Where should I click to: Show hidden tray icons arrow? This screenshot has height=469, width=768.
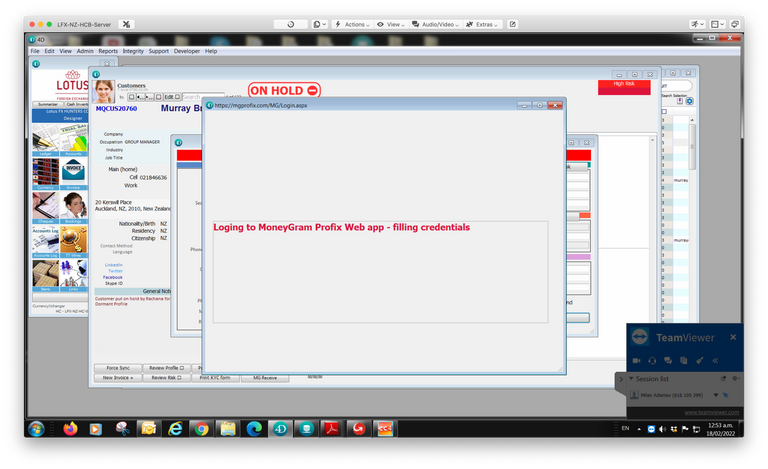639,429
